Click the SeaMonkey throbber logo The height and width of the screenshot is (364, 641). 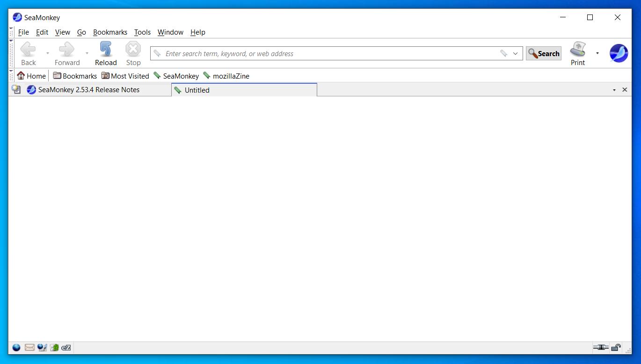619,53
